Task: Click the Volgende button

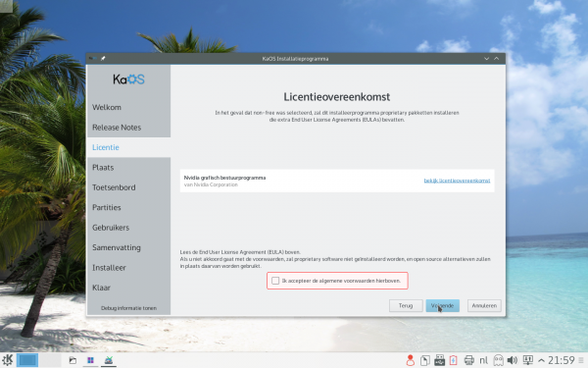Action: (443, 305)
